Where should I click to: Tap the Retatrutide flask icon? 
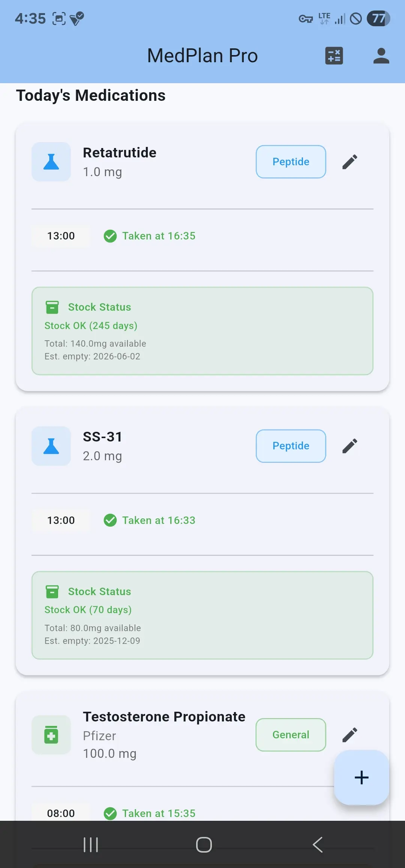tap(51, 162)
